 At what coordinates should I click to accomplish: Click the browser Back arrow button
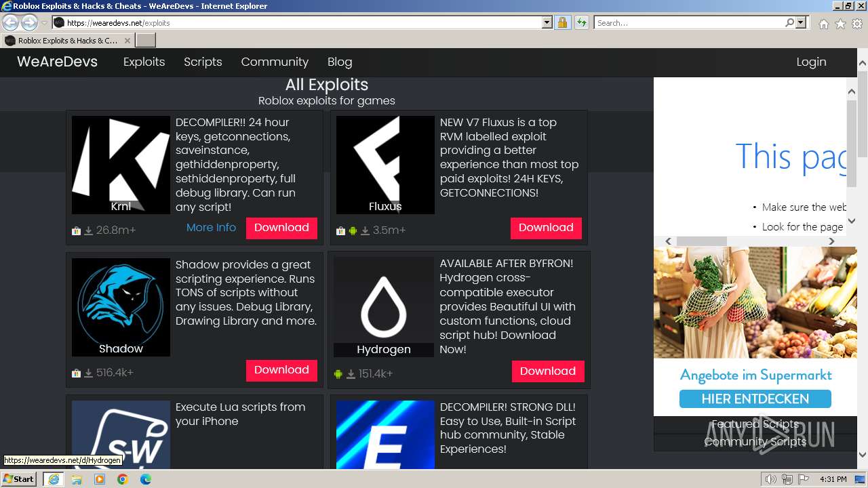11,22
